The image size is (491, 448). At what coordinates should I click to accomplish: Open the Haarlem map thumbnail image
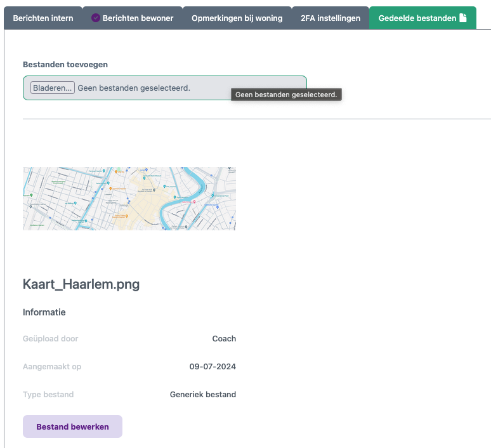(x=129, y=198)
